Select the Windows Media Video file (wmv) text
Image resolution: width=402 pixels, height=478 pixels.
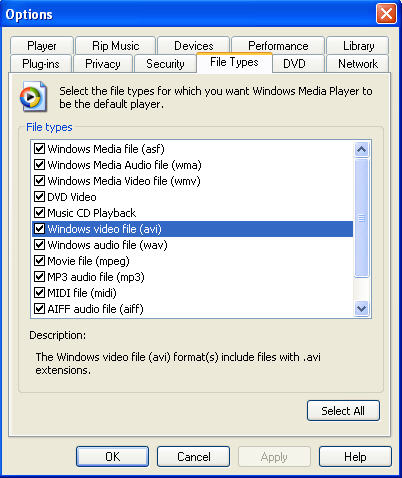[124, 181]
